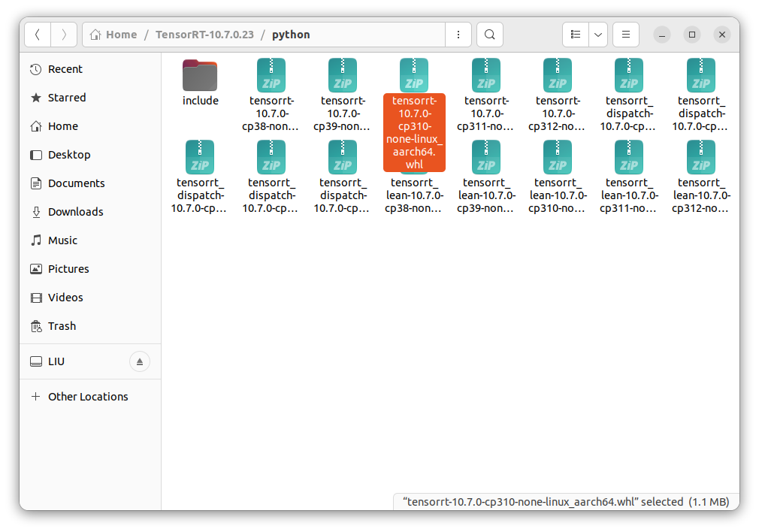Screen dimensions: 759x532
Task: Open the Starred section
Action: click(x=66, y=97)
